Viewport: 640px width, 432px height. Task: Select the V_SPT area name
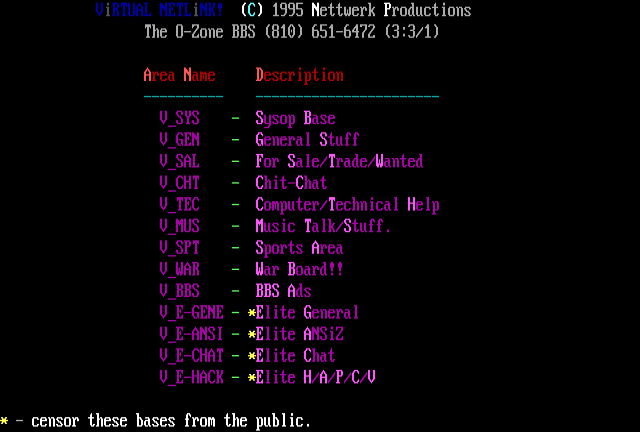click(180, 248)
